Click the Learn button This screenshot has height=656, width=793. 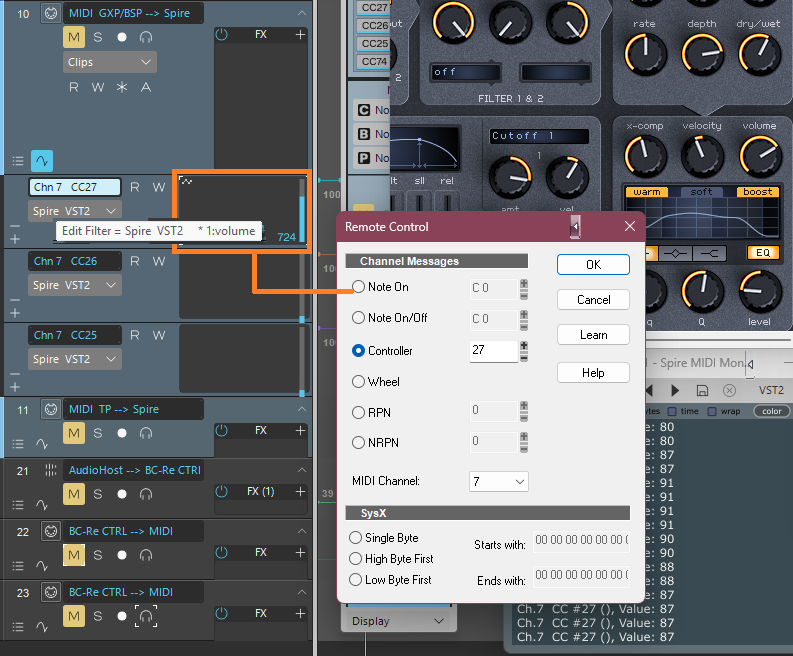[x=593, y=335]
